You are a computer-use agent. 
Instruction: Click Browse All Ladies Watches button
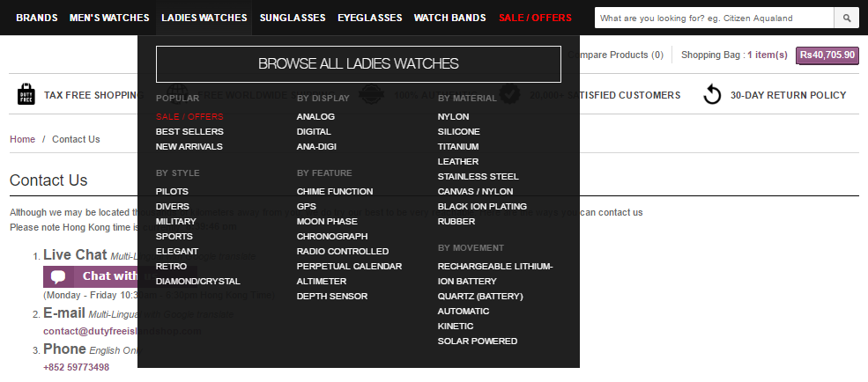(x=359, y=64)
